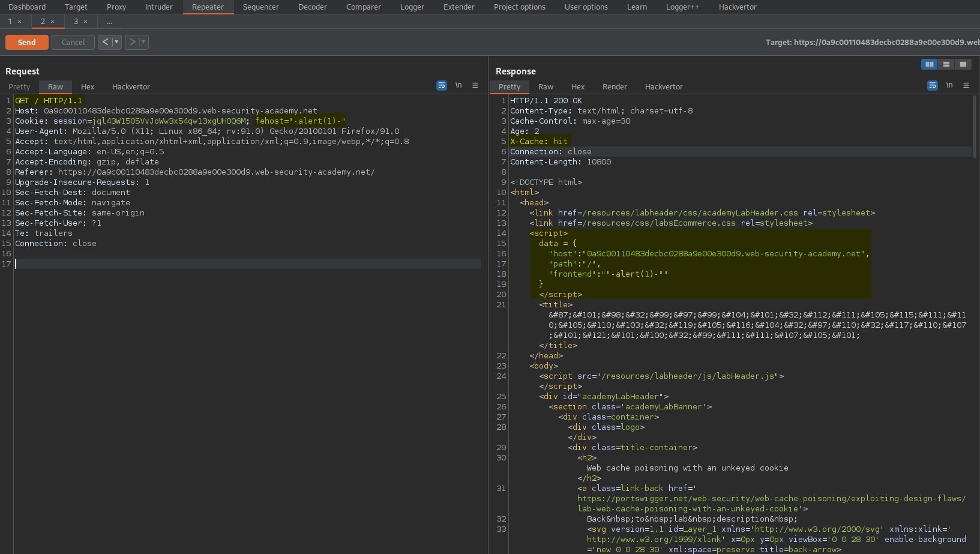Open history dropdown next to forward arrow
The height and width of the screenshot is (554, 980).
[x=143, y=42]
